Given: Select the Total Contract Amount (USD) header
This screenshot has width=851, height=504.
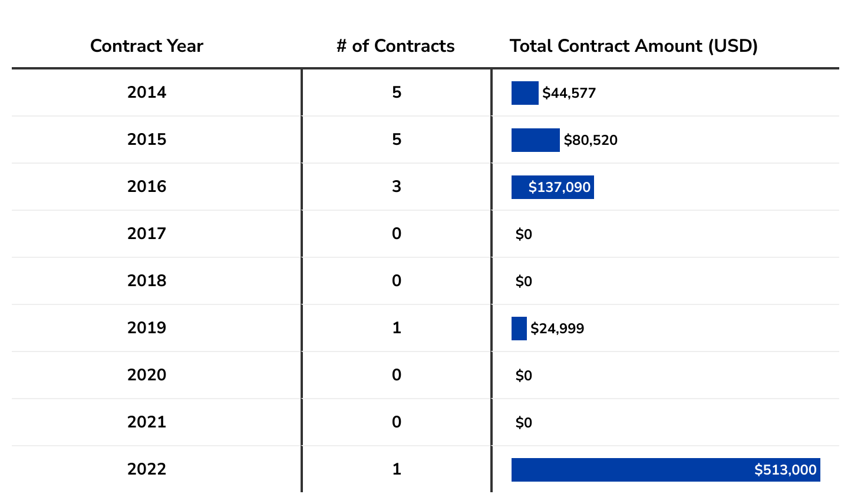Looking at the screenshot, I should [x=634, y=46].
